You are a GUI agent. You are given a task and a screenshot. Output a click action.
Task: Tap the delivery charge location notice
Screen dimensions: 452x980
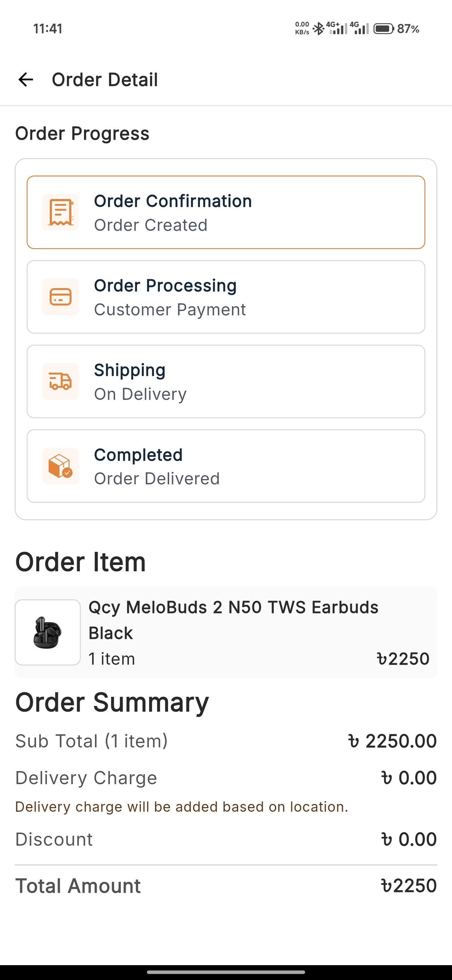(x=182, y=807)
